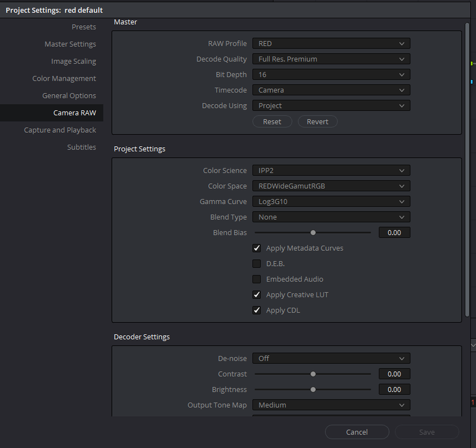Click the Reset button
This screenshot has width=476, height=448.
pos(272,122)
